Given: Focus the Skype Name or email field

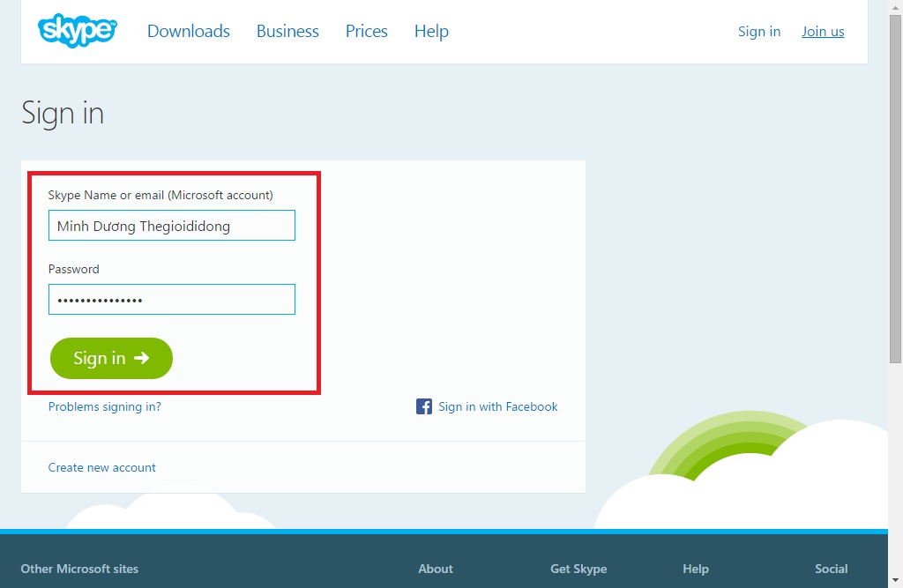Looking at the screenshot, I should tap(172, 226).
